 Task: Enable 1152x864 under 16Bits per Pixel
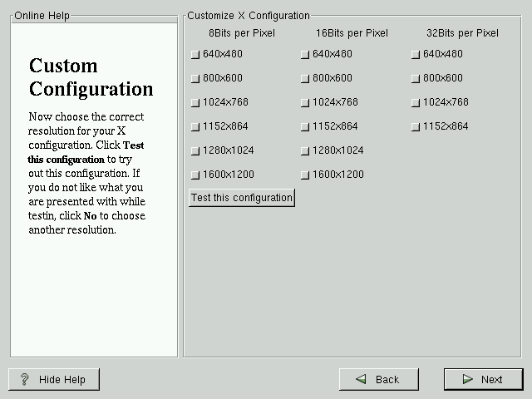click(x=305, y=127)
